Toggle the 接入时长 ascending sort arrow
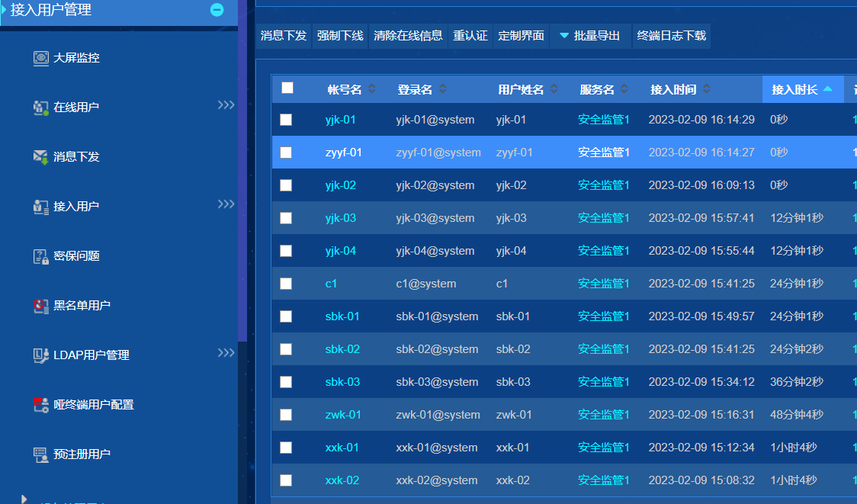The width and height of the screenshot is (857, 504). point(827,88)
